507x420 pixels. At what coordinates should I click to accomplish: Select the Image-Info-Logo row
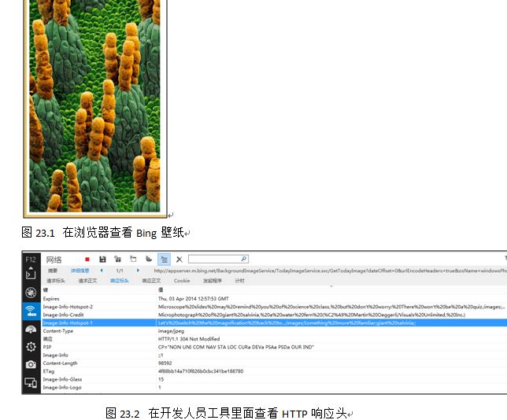click(x=274, y=388)
